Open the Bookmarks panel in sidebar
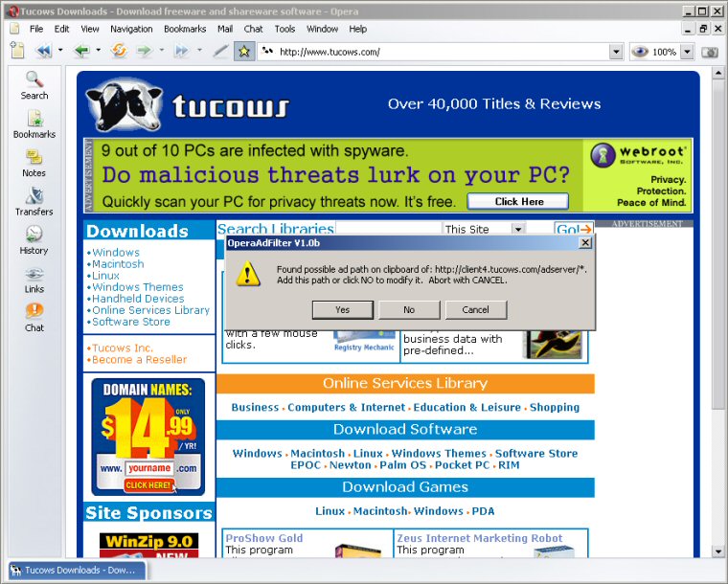This screenshot has width=728, height=584. [x=34, y=124]
